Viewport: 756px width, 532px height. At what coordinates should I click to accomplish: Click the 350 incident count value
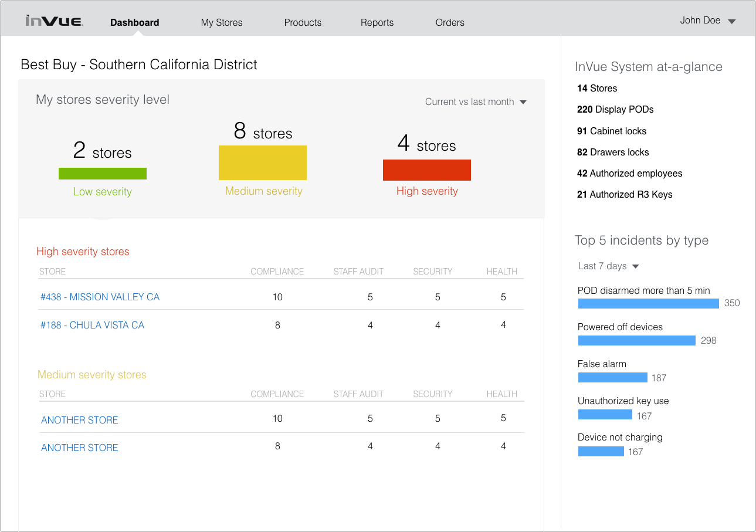[732, 303]
